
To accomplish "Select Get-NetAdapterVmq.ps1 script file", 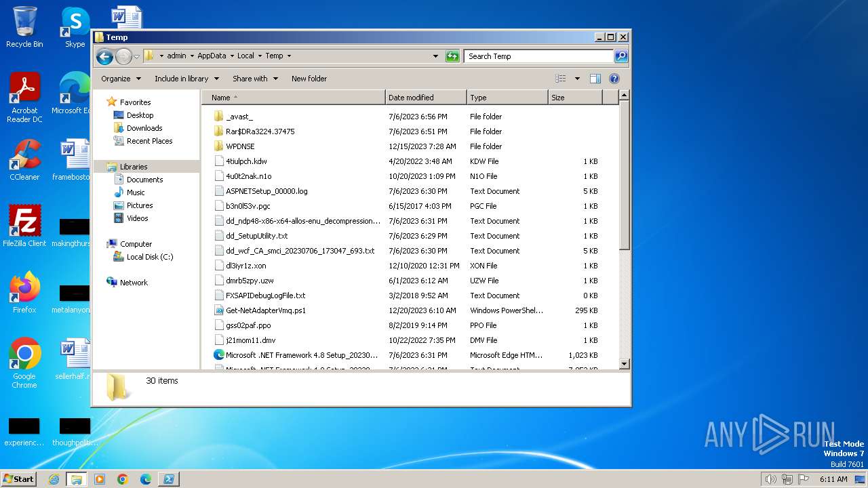I will click(x=266, y=310).
